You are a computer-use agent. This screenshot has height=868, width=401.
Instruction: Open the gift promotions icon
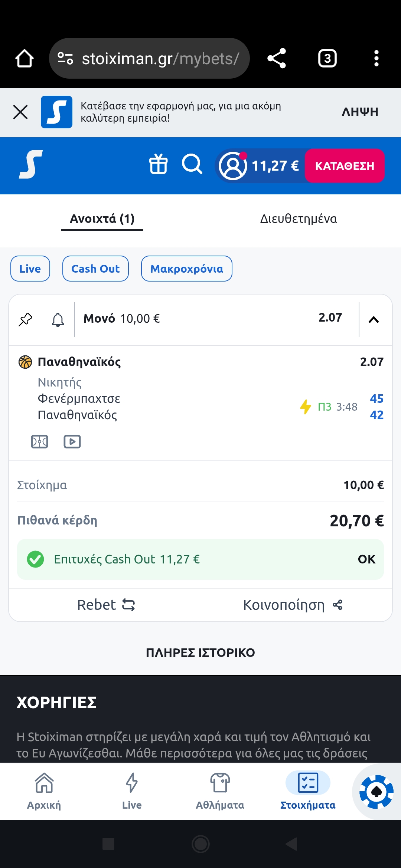[x=159, y=164]
